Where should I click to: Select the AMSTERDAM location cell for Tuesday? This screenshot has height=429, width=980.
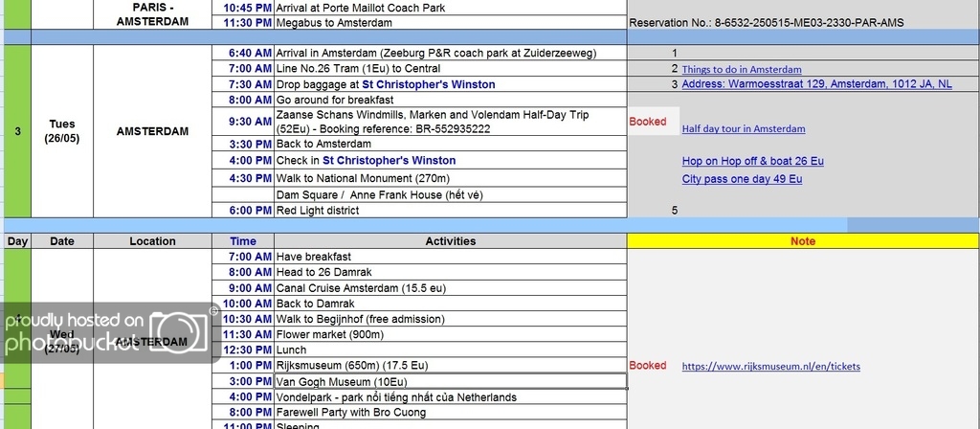coord(152,131)
